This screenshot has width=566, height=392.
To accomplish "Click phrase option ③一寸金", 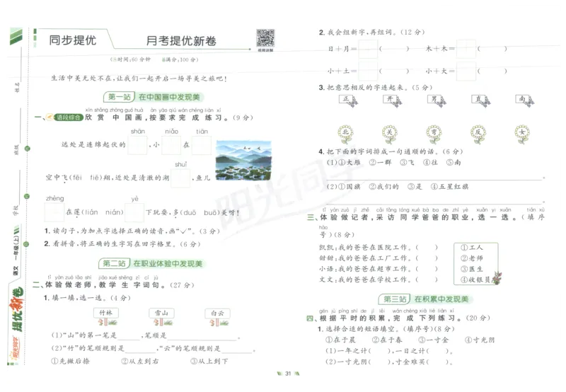I will coord(433,340).
